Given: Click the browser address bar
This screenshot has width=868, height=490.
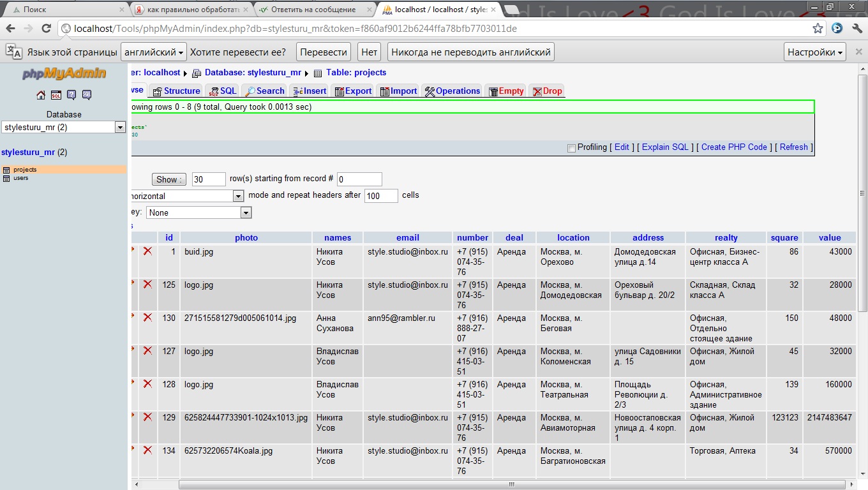Looking at the screenshot, I should [x=434, y=29].
